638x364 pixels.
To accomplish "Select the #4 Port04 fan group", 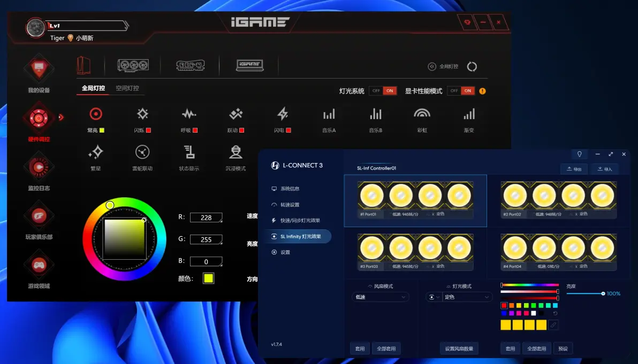I will point(559,252).
